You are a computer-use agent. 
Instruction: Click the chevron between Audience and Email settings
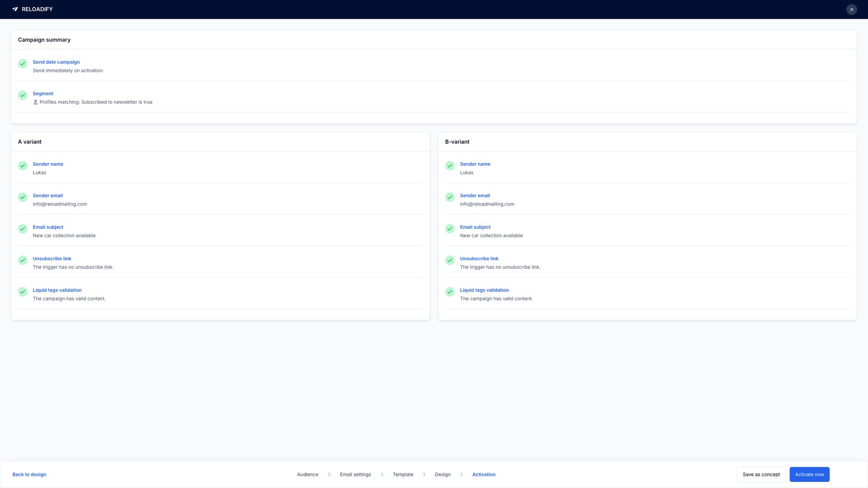coord(329,474)
